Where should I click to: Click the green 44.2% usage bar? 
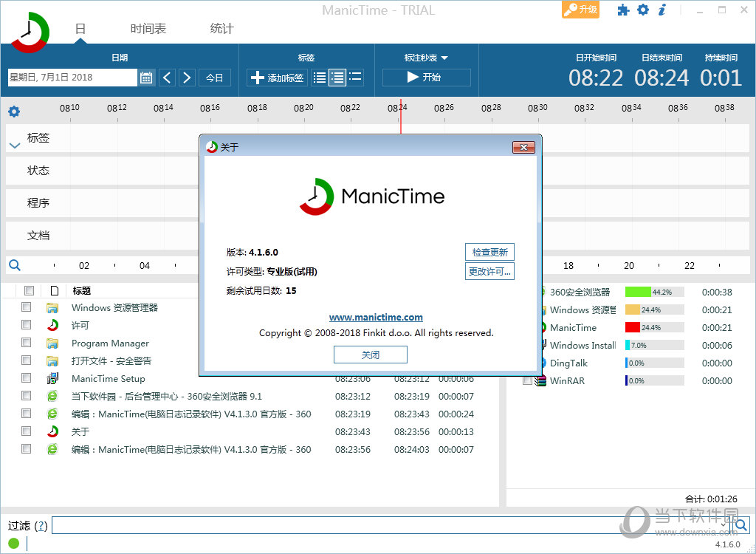tap(638, 292)
